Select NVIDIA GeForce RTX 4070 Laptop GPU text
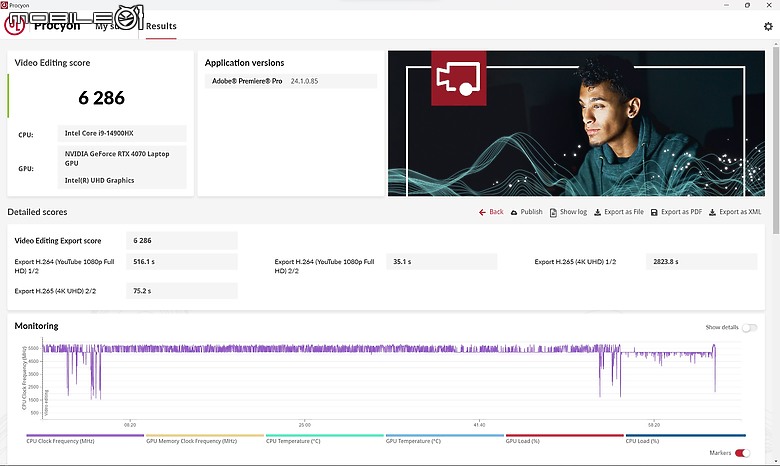Image resolution: width=780 pixels, height=466 pixels. [x=117, y=159]
